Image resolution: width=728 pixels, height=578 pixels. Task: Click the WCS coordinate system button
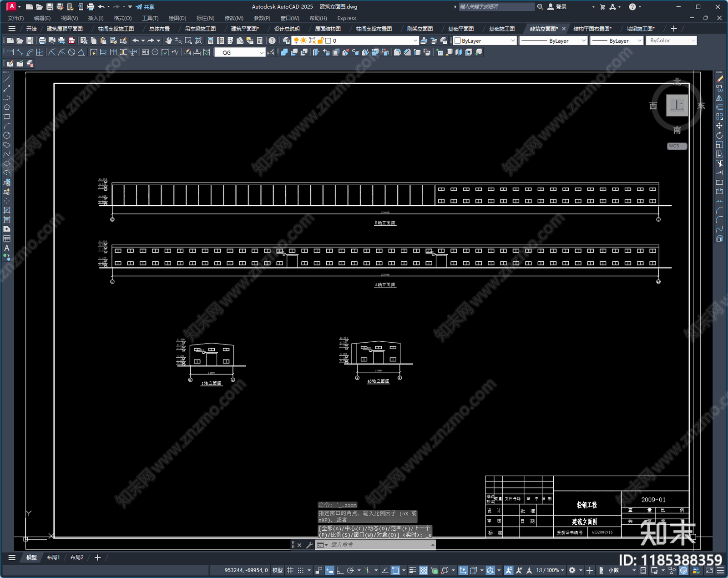click(677, 146)
